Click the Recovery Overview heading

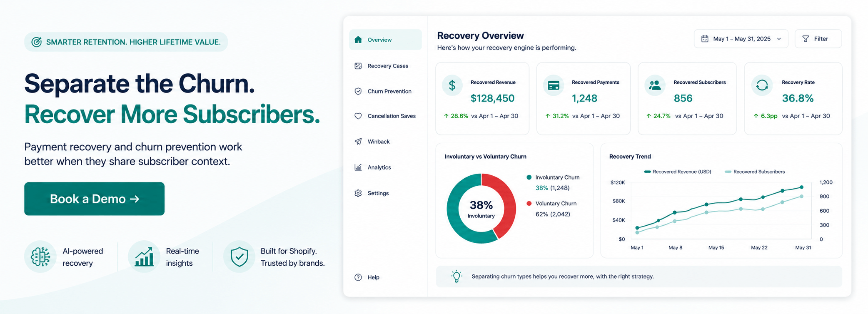point(480,36)
